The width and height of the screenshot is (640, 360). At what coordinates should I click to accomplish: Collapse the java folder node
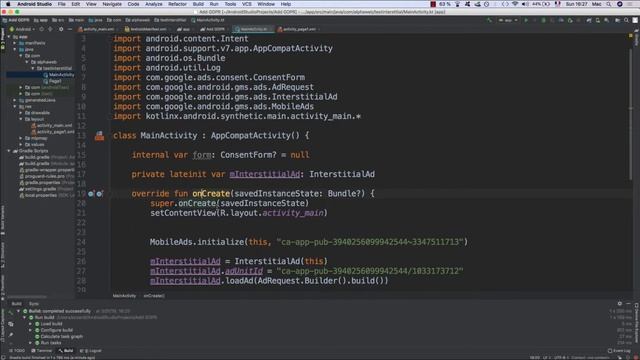click(15, 49)
